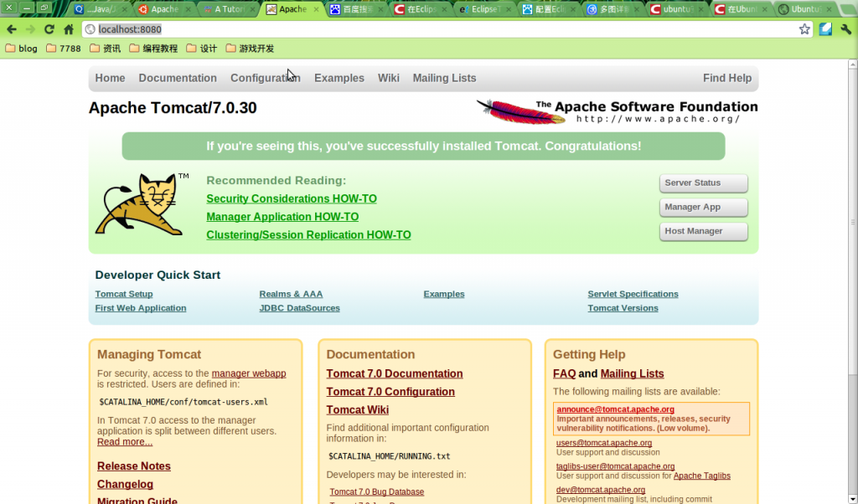
Task: Close the active Apache Tomcat tab
Action: [x=316, y=9]
